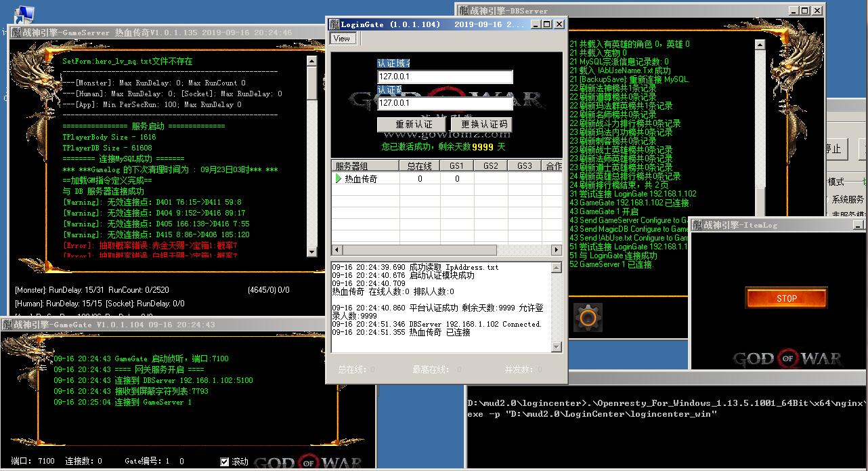Click the 重新认证 button
This screenshot has width=868, height=471.
[x=414, y=125]
